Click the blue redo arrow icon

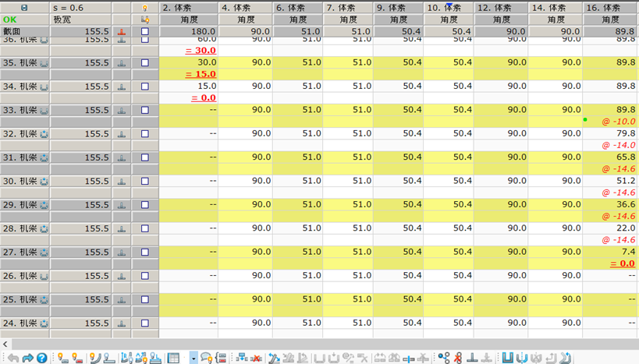tap(28, 358)
